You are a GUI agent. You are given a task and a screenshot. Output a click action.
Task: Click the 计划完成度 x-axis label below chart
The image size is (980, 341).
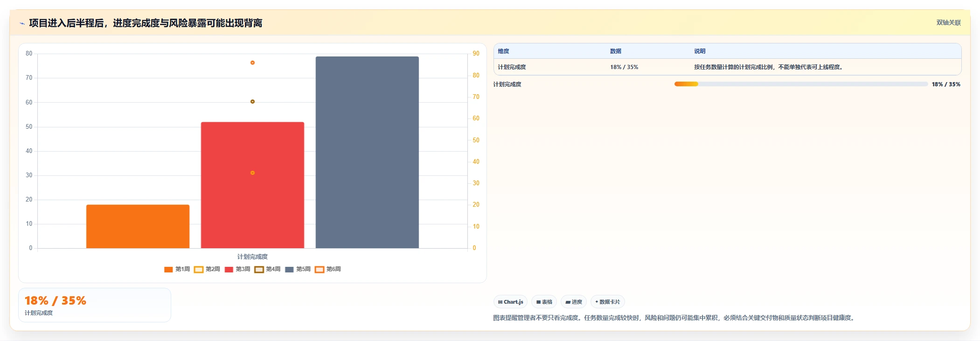(252, 257)
